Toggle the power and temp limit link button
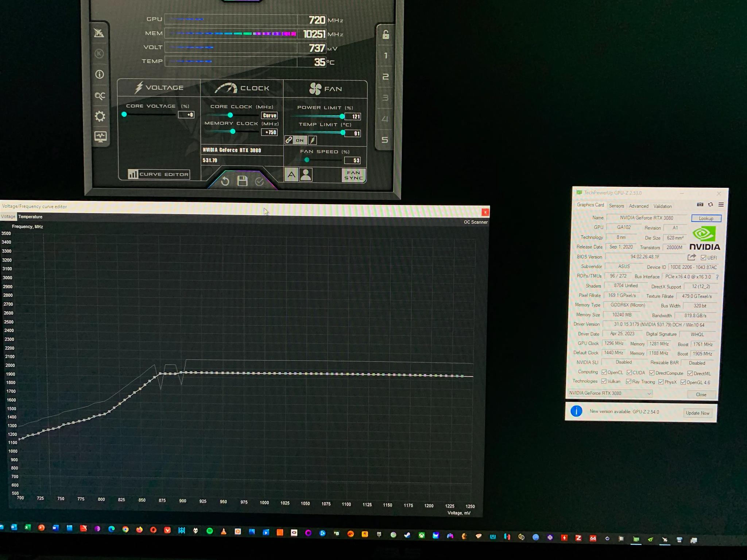 (289, 140)
